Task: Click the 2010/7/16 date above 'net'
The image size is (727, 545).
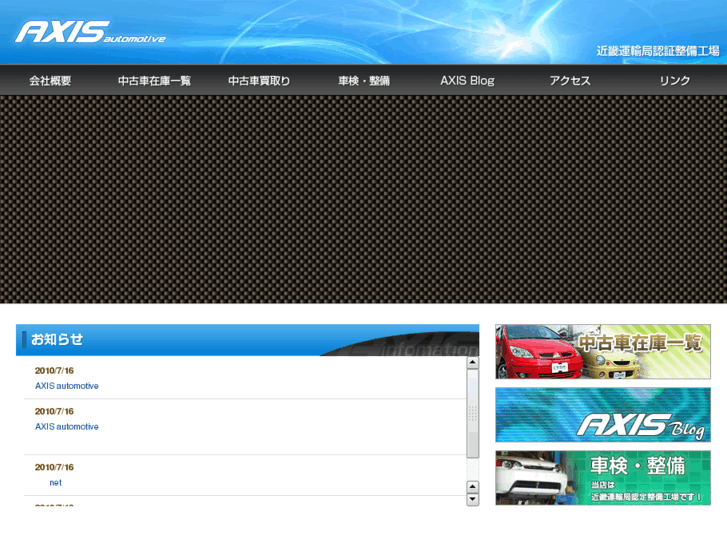Action: (54, 467)
